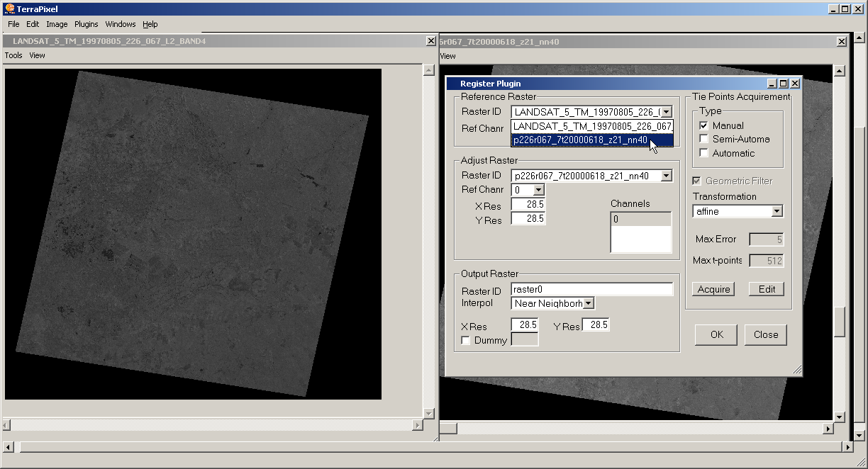868x469 pixels.
Task: Uncheck the Manual tie point type
Action: coord(703,125)
